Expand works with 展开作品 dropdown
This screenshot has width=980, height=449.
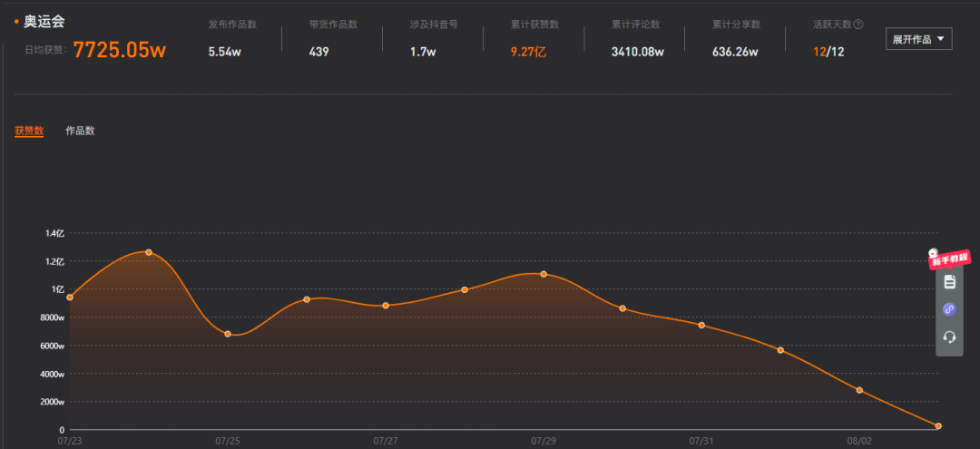[918, 39]
